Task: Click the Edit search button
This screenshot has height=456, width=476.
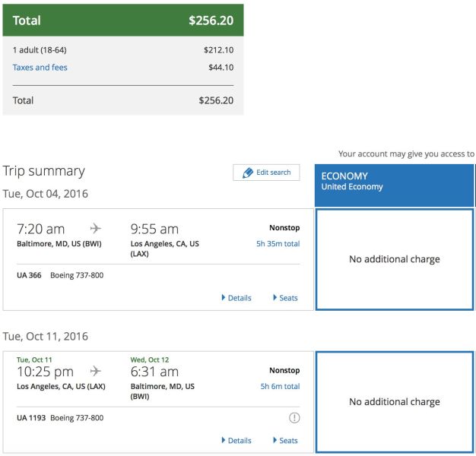Action: click(266, 173)
